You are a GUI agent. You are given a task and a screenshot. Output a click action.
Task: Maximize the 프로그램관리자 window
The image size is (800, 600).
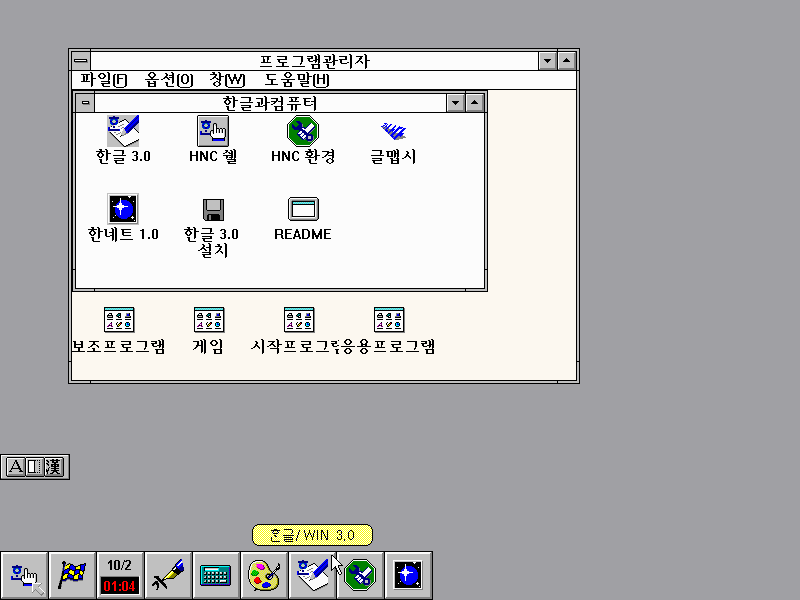(x=566, y=61)
